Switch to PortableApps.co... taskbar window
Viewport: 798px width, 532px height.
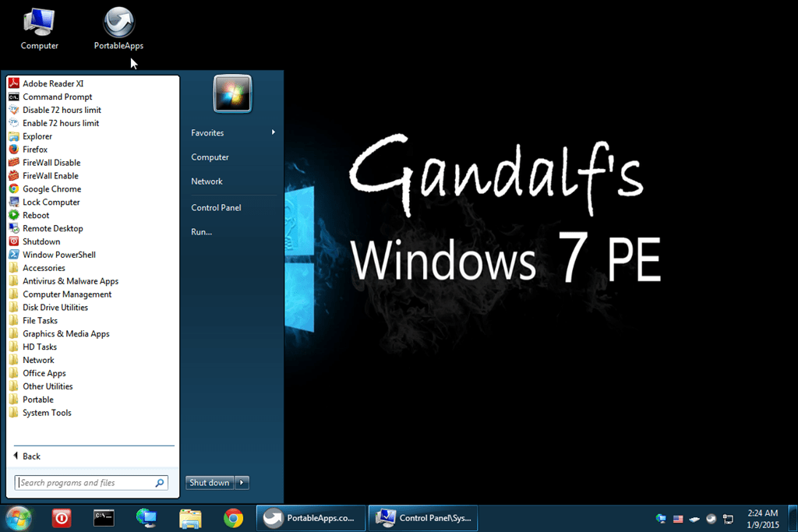click(x=310, y=518)
